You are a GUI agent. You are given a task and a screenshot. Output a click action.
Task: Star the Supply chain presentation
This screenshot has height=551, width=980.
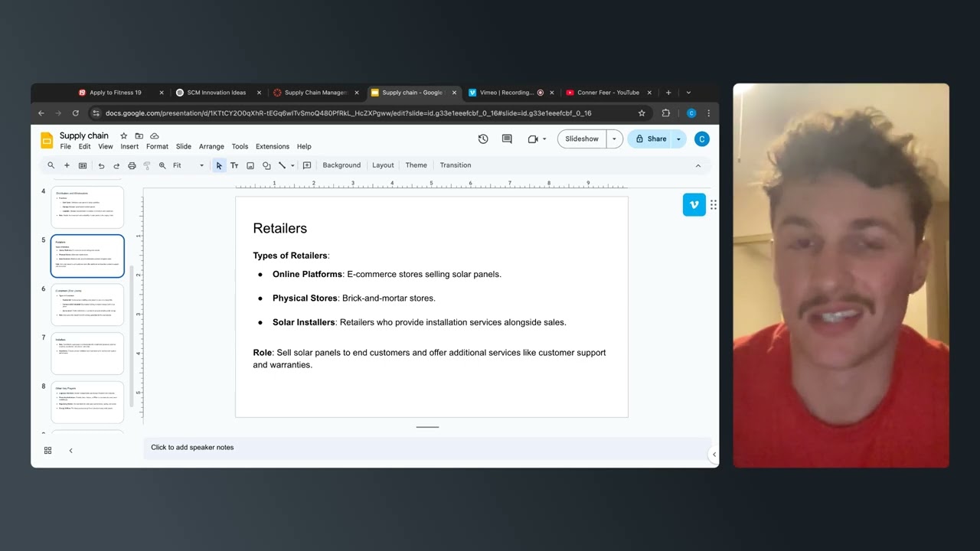(x=123, y=136)
